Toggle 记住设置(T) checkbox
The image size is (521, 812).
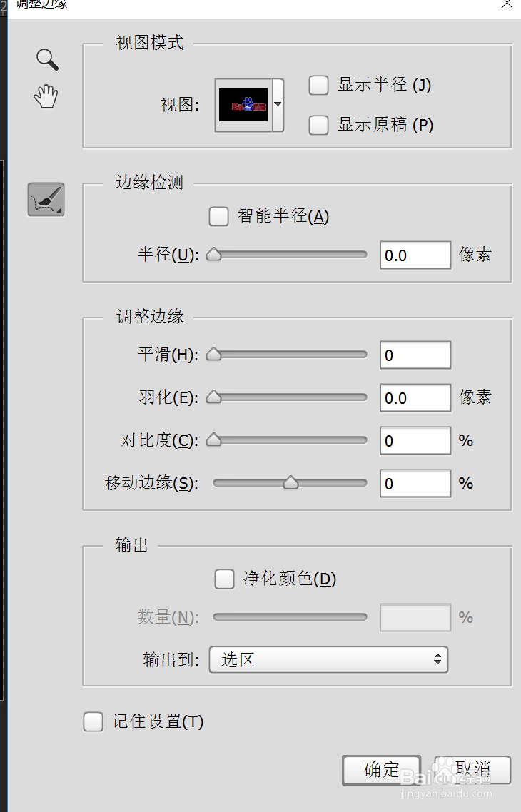[x=93, y=721]
